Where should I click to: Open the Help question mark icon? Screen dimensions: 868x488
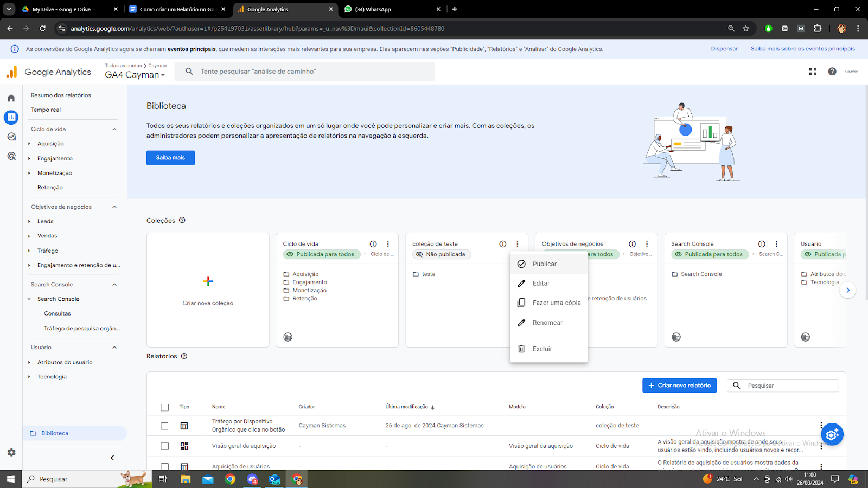[832, 72]
